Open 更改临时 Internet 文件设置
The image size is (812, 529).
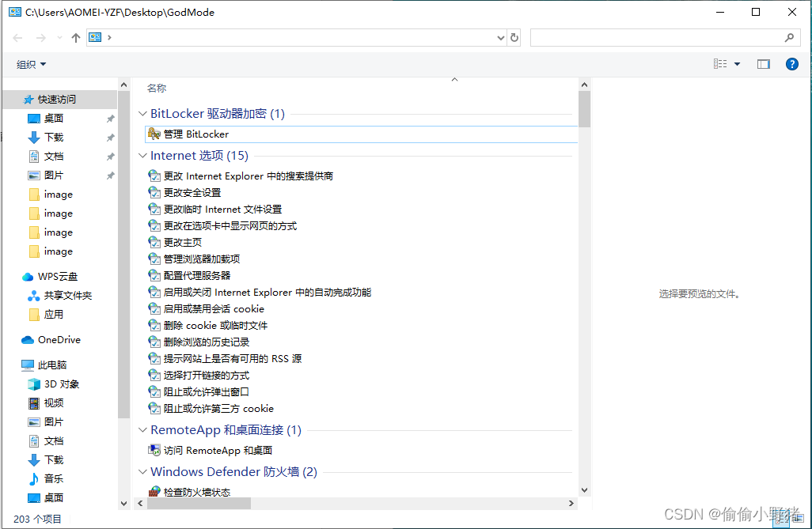(222, 209)
